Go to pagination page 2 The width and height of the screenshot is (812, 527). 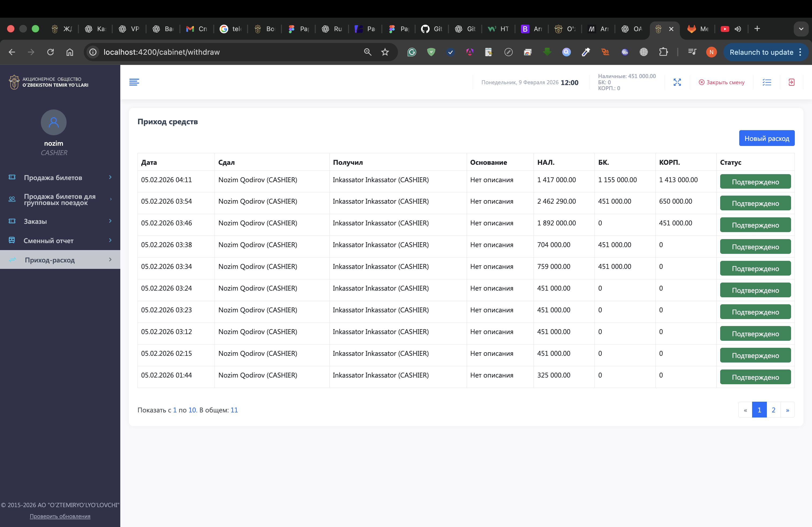click(773, 410)
